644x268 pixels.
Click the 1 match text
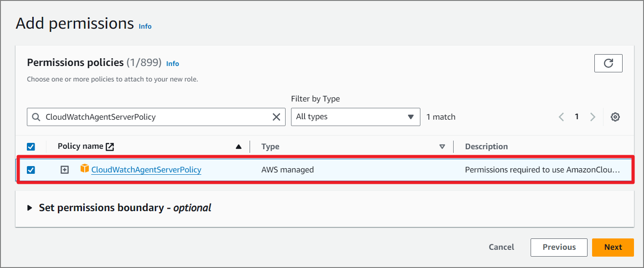441,117
